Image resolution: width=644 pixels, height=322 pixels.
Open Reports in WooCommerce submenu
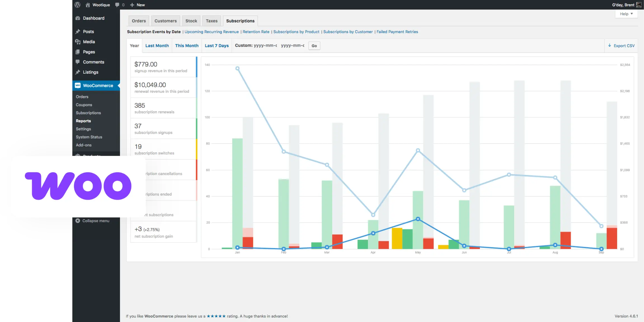tap(83, 121)
